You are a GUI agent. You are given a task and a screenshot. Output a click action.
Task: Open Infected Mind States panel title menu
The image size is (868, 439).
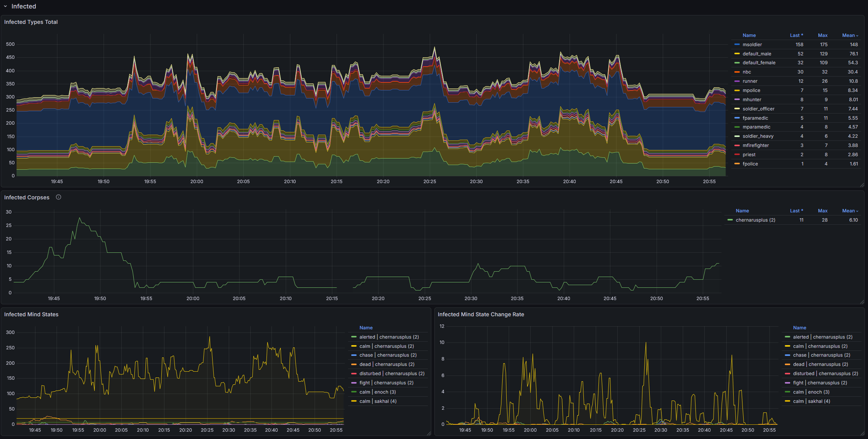pos(31,314)
